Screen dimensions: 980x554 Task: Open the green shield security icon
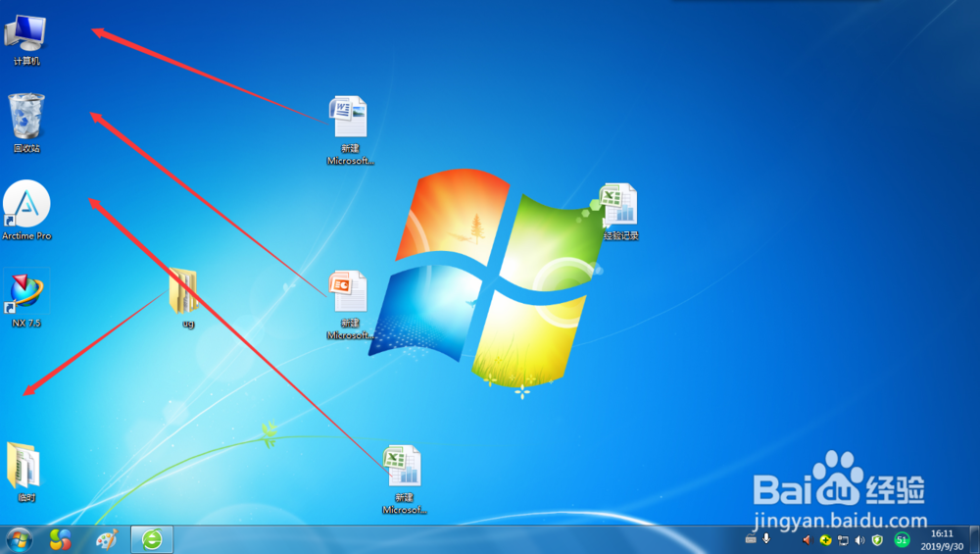[x=877, y=539]
